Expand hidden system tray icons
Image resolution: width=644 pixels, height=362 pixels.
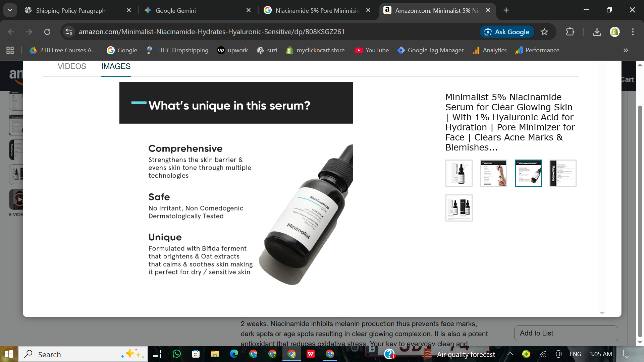pyautogui.click(x=510, y=354)
